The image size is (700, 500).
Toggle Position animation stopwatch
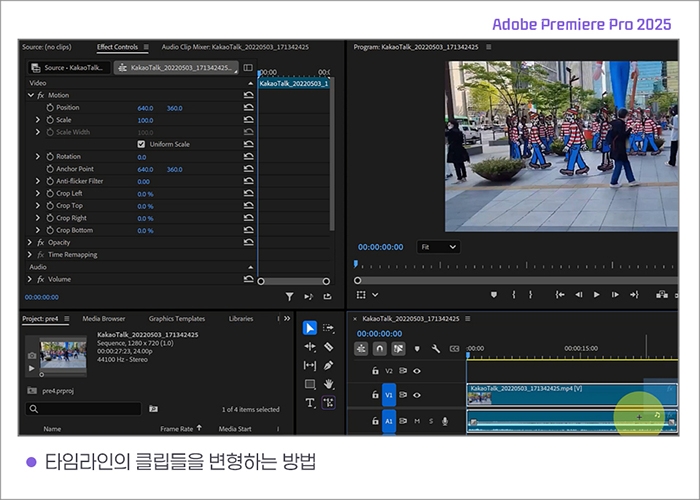[x=50, y=108]
